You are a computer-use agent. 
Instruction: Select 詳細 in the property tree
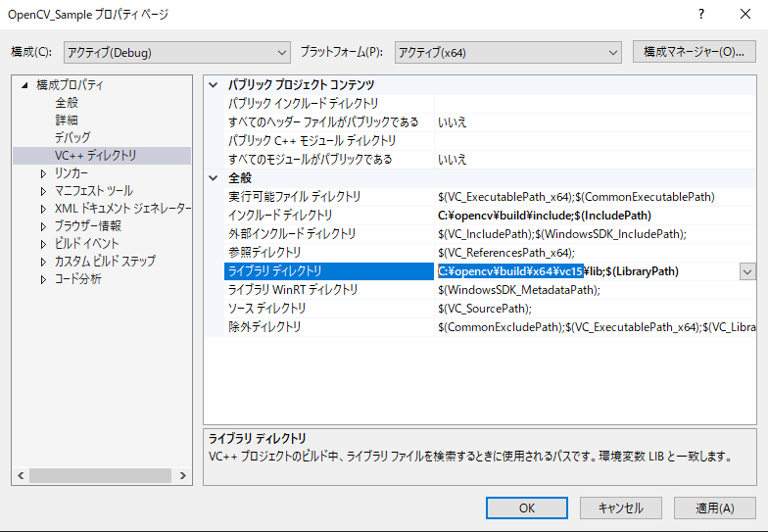[67, 120]
